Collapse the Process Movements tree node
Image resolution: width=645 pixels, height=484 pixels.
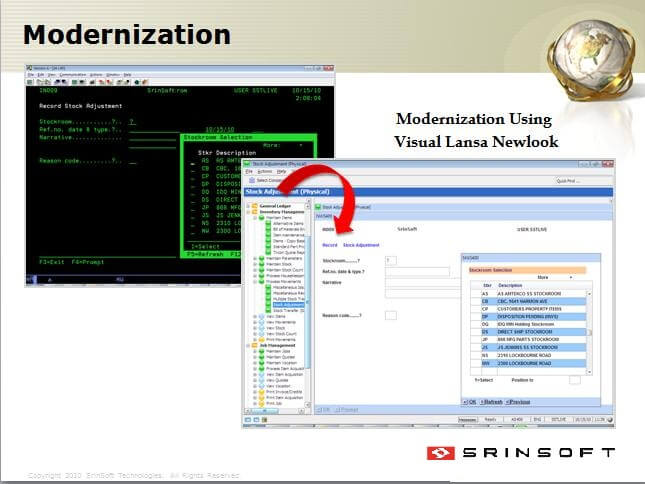click(255, 281)
